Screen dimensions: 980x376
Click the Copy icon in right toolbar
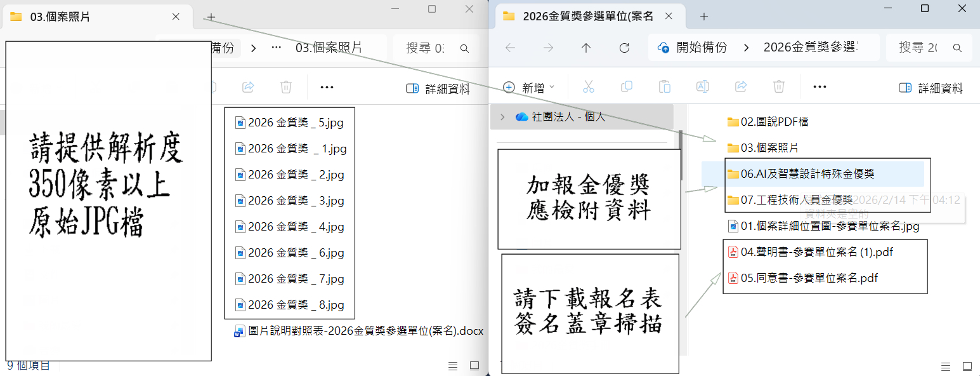626,87
